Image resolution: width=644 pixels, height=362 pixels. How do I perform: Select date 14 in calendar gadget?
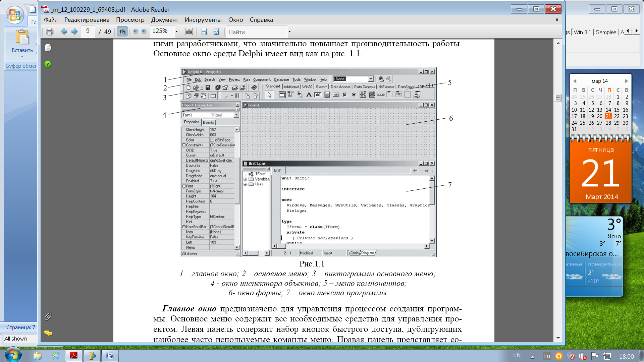608,110
